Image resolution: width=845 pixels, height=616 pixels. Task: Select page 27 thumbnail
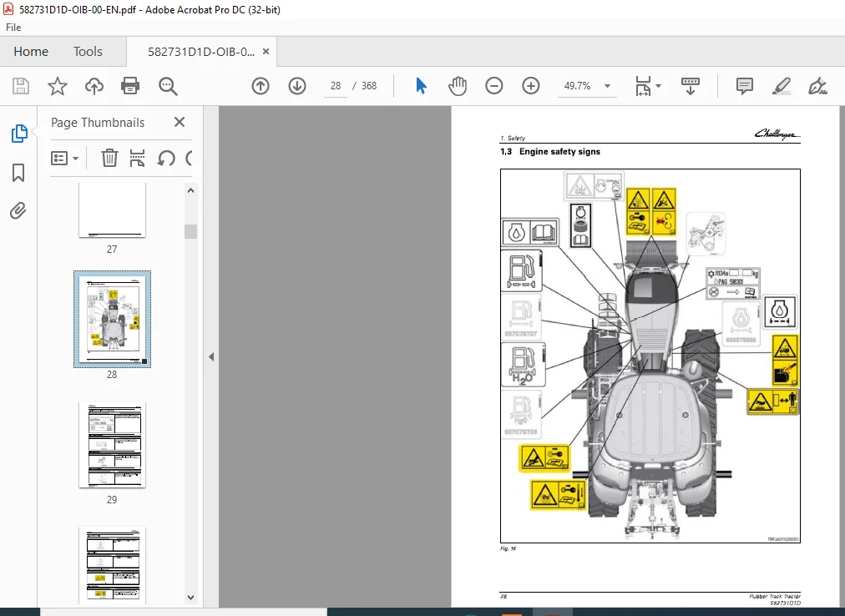coord(112,210)
